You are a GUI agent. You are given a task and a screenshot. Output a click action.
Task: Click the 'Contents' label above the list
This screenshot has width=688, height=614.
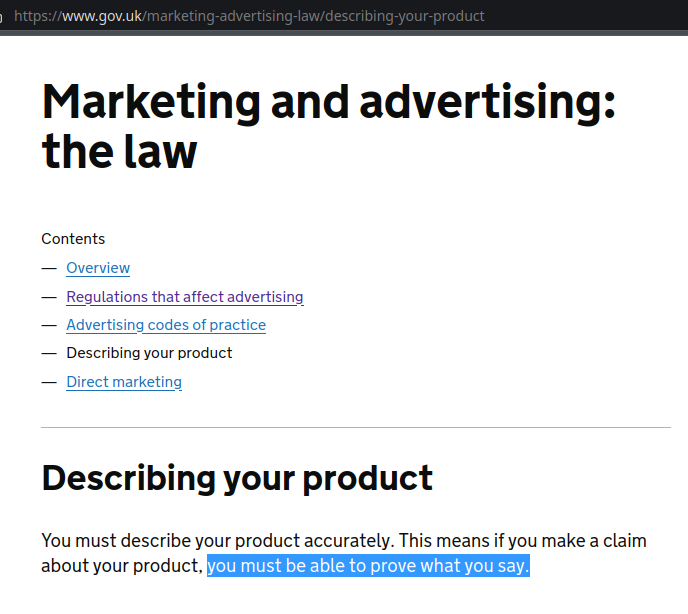click(x=73, y=239)
